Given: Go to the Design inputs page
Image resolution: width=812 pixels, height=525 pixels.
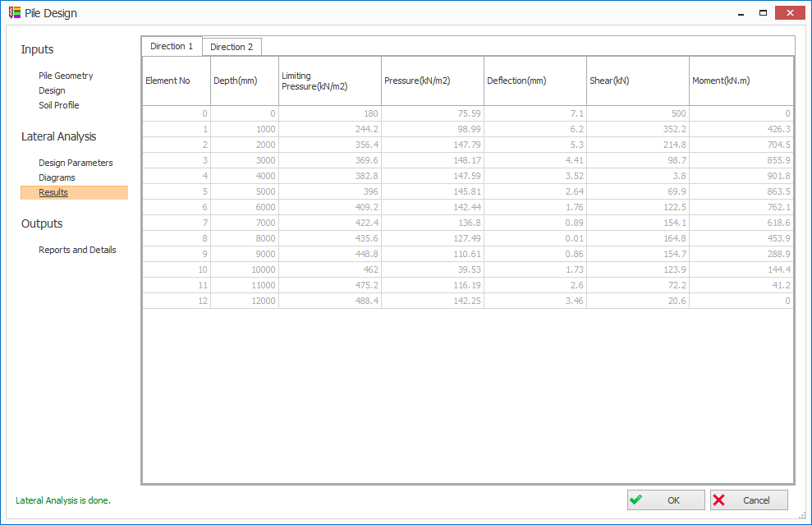Looking at the screenshot, I should 52,90.
